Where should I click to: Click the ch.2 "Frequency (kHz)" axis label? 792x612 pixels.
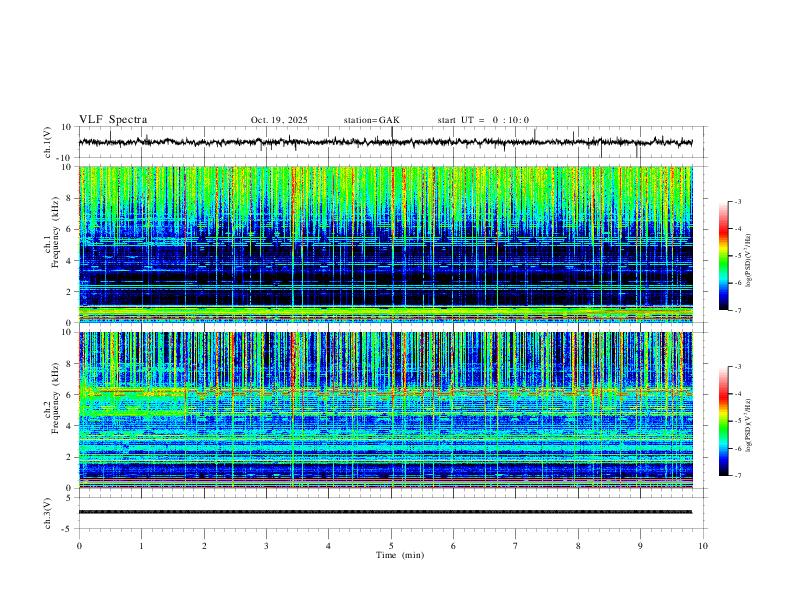point(55,397)
